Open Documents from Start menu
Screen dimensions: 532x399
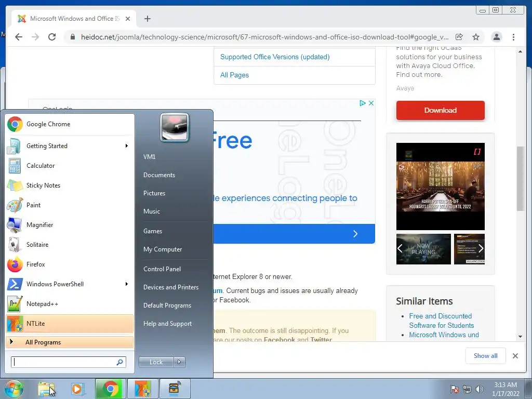(x=159, y=175)
